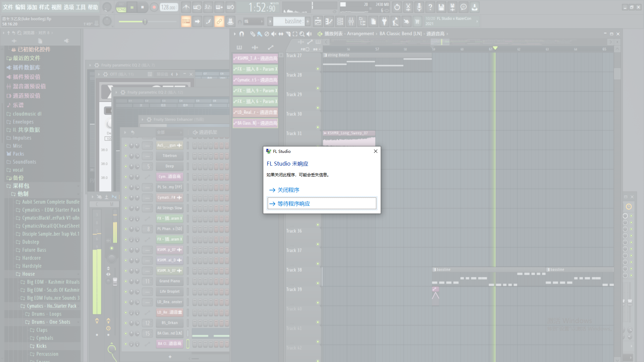Toggle countdown before recording icon
Image resolution: width=644 pixels, height=362 pixels.
208,7
